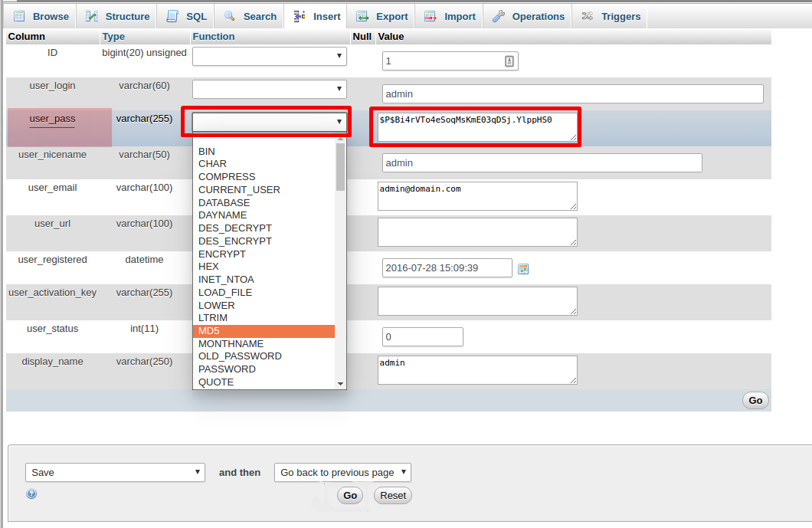Select DES_ENCRYPT function option

(x=264, y=241)
